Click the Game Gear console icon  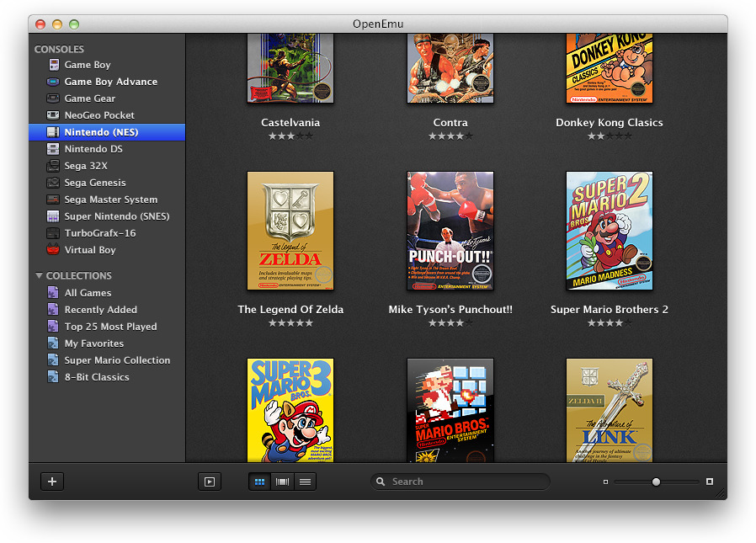(53, 98)
